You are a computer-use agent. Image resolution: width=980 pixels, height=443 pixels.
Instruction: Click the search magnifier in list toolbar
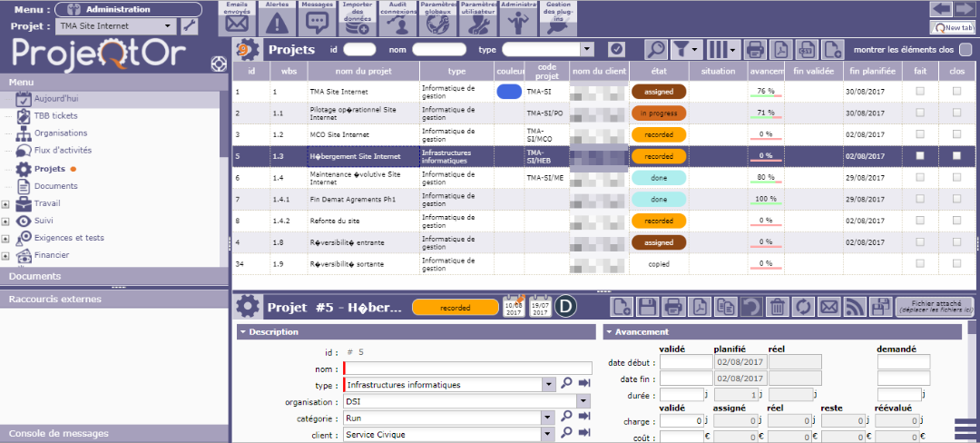(x=655, y=49)
